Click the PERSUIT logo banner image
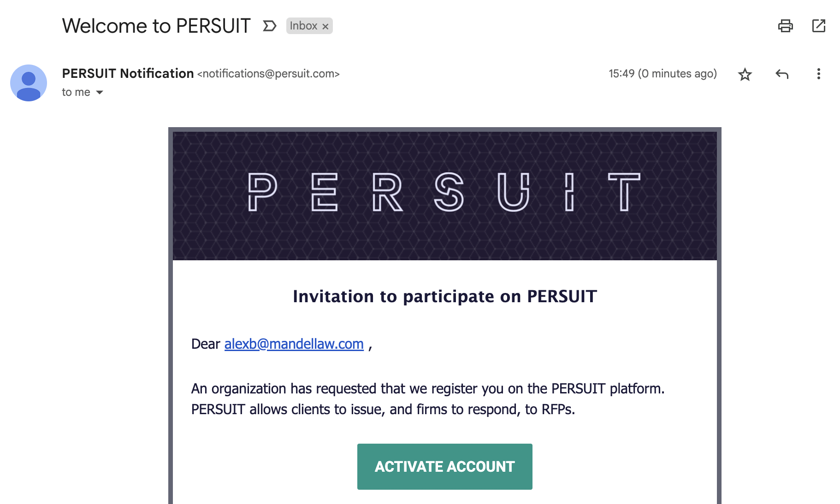 (x=444, y=193)
